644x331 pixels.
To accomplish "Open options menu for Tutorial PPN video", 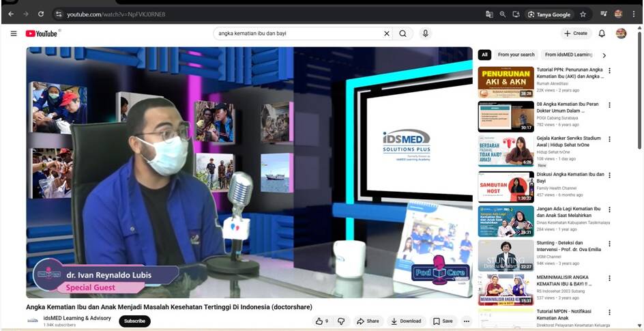I will (x=610, y=71).
